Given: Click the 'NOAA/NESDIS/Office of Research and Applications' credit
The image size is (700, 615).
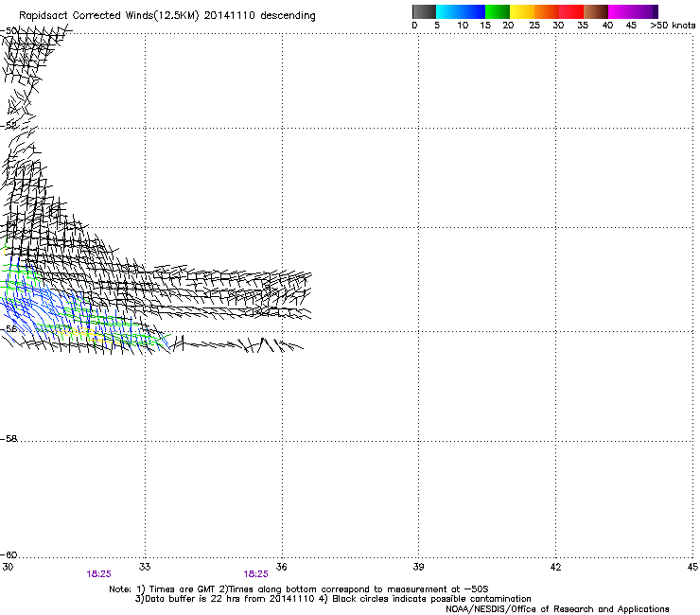Looking at the screenshot, I should pyautogui.click(x=557, y=609).
